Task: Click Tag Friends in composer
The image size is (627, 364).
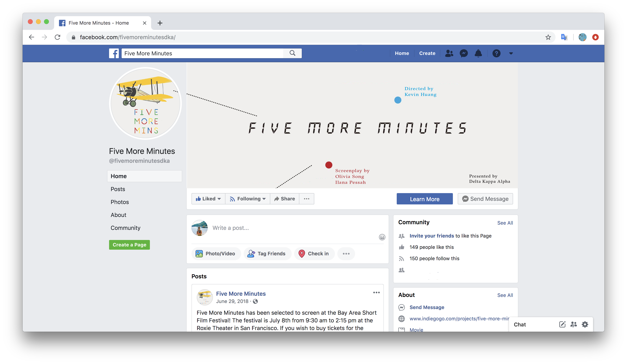Action: click(267, 254)
